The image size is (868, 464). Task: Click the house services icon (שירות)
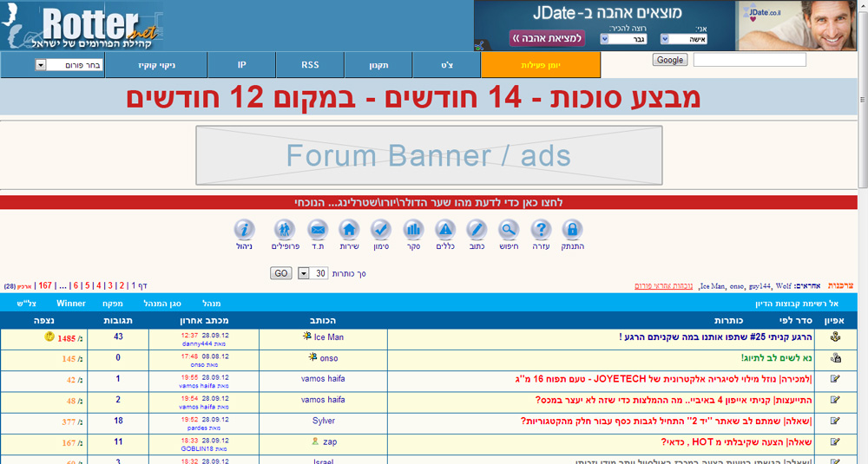[x=349, y=230]
